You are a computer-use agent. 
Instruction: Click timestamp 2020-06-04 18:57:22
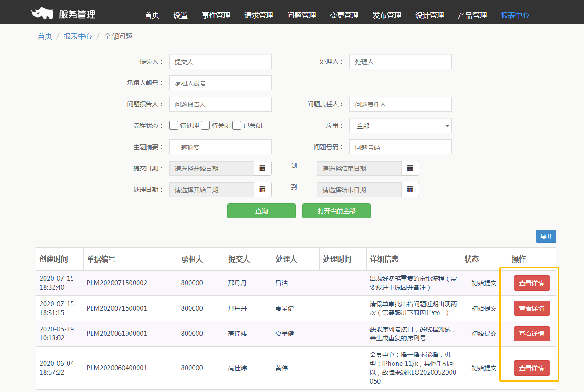[x=57, y=368]
